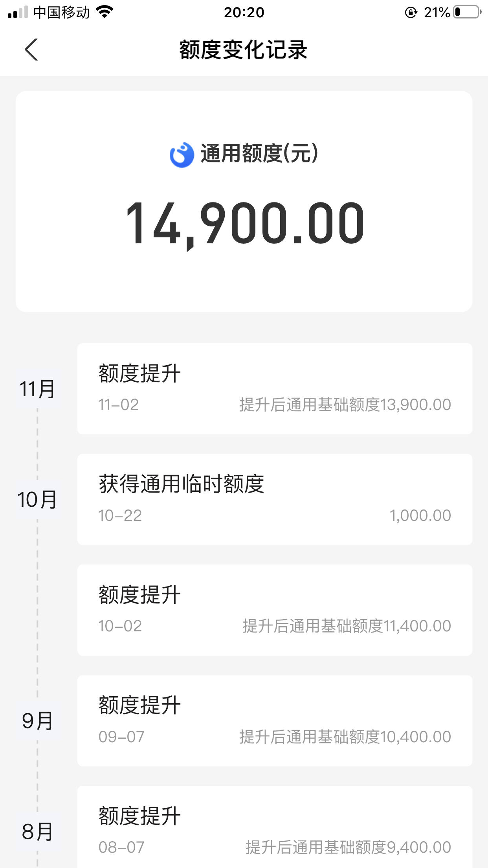
Task: Tap the 14,900.00 quota amount
Action: pyautogui.click(x=244, y=224)
